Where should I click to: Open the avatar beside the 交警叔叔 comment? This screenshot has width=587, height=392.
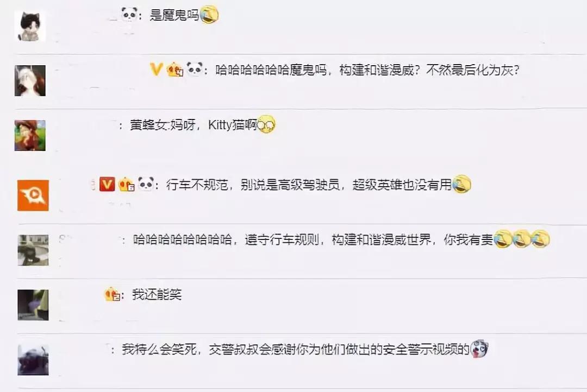click(x=33, y=360)
